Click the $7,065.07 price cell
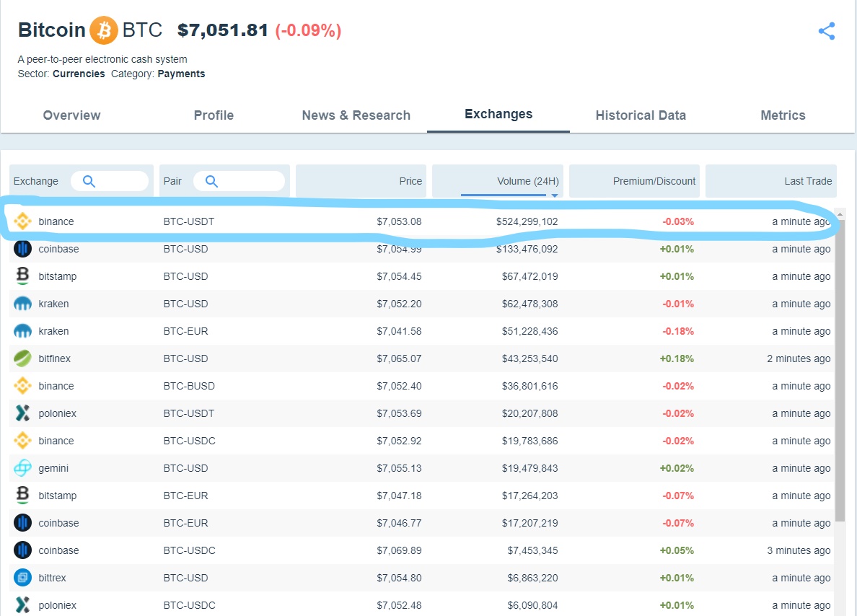 399,358
